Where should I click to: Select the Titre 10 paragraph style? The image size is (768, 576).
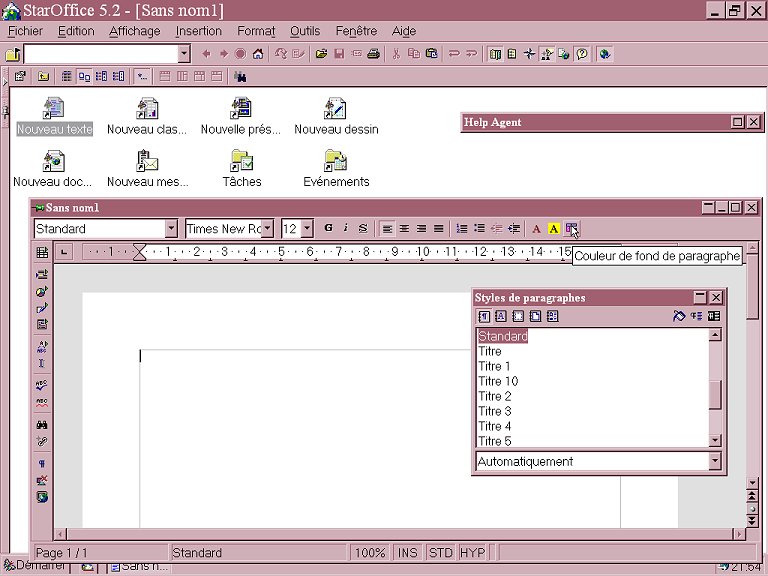(x=498, y=382)
